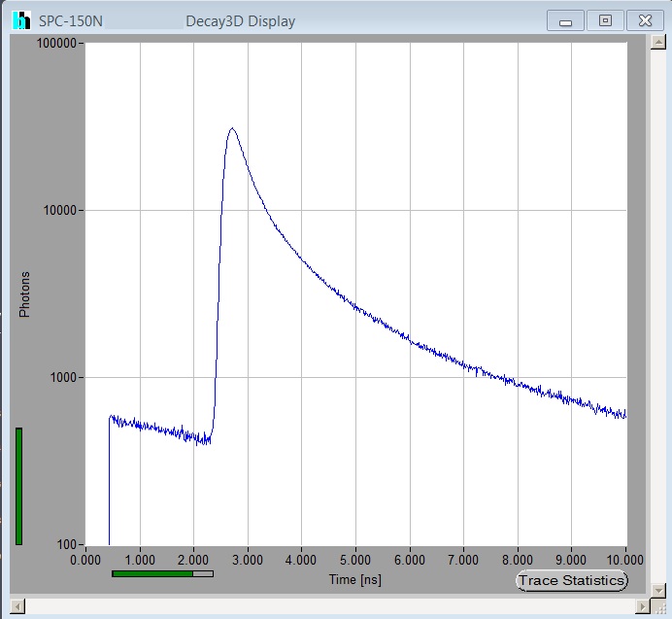Click the Photons axis title
Viewport: 672px width, 619px height.
(25, 293)
